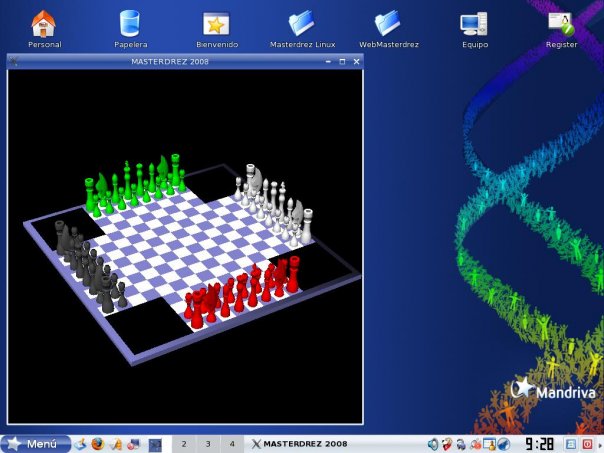
Task: Click the show desktop panel icon
Action: click(x=80, y=444)
